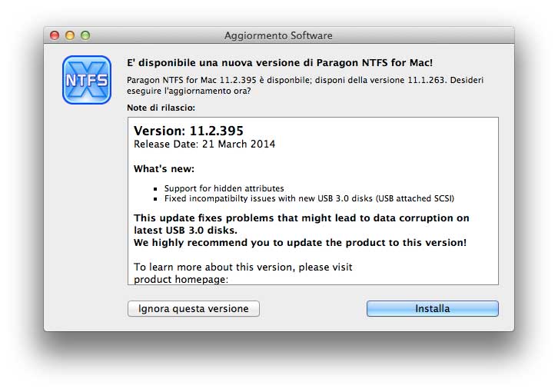Minimize the update dialog with the yellow button
Image resolution: width=558 pixels, height=392 pixels.
click(70, 35)
